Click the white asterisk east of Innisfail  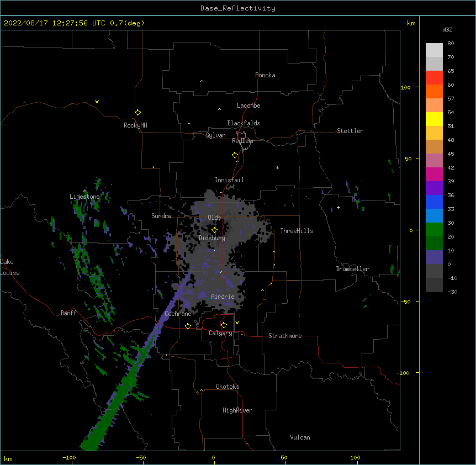[x=277, y=167]
